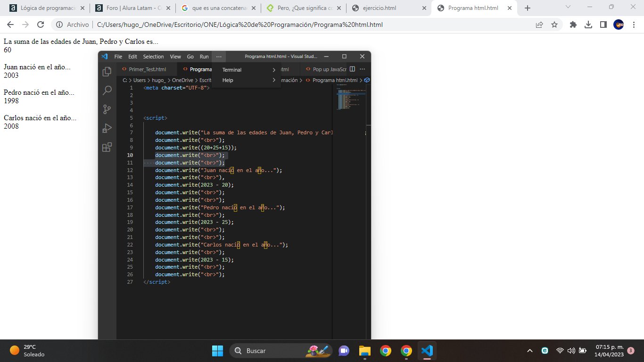Close the 'que es una concatena' tab

(x=254, y=8)
